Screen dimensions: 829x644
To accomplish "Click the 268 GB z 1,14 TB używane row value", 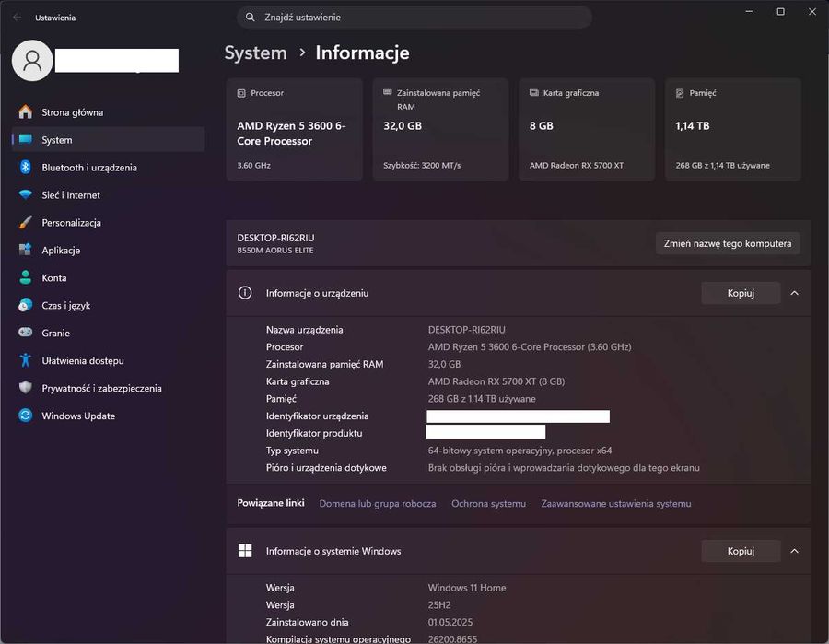I will tap(482, 399).
